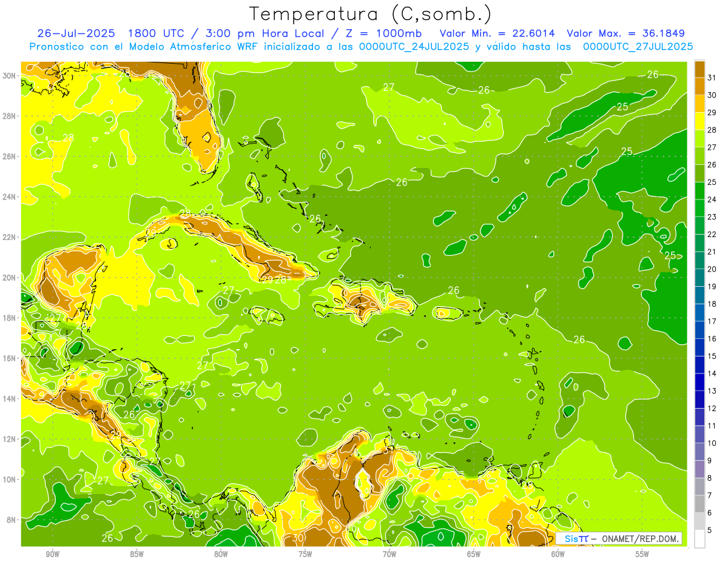
Task: Click the "55W" longitude label
Action: click(x=642, y=555)
